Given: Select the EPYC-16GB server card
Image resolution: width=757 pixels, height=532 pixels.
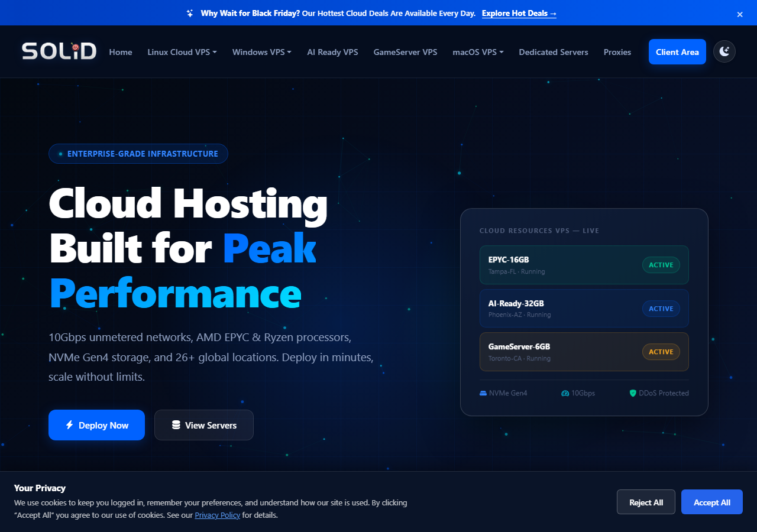Looking at the screenshot, I should click(584, 265).
